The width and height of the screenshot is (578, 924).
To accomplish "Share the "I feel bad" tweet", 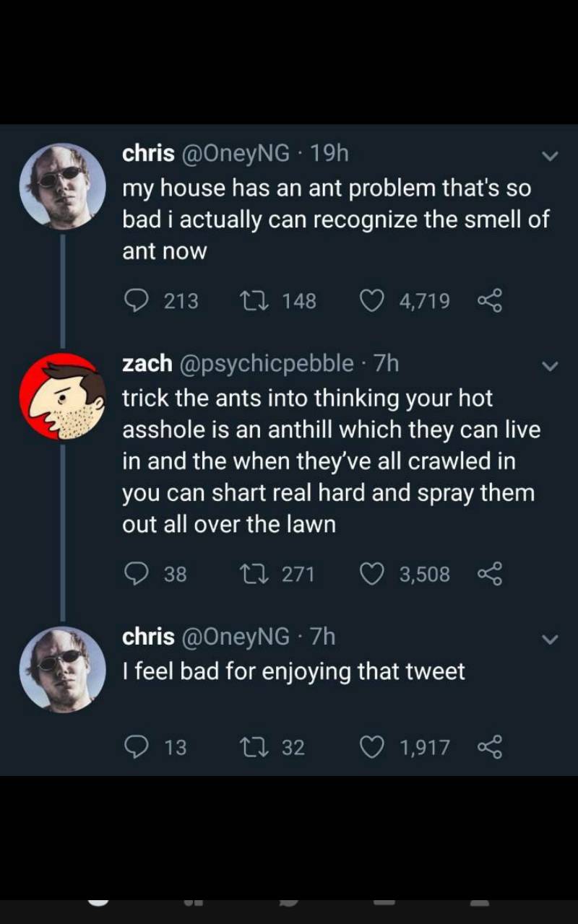I will click(489, 747).
